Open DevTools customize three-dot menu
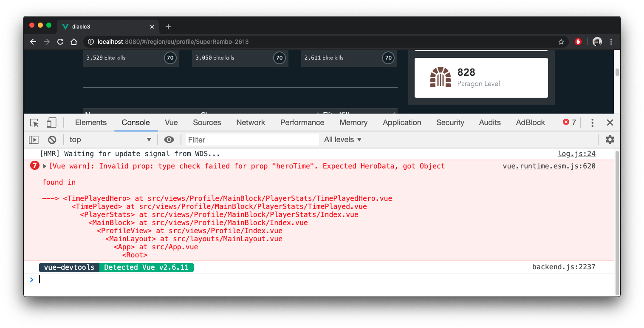Viewport: 644px width, 328px height. click(592, 123)
